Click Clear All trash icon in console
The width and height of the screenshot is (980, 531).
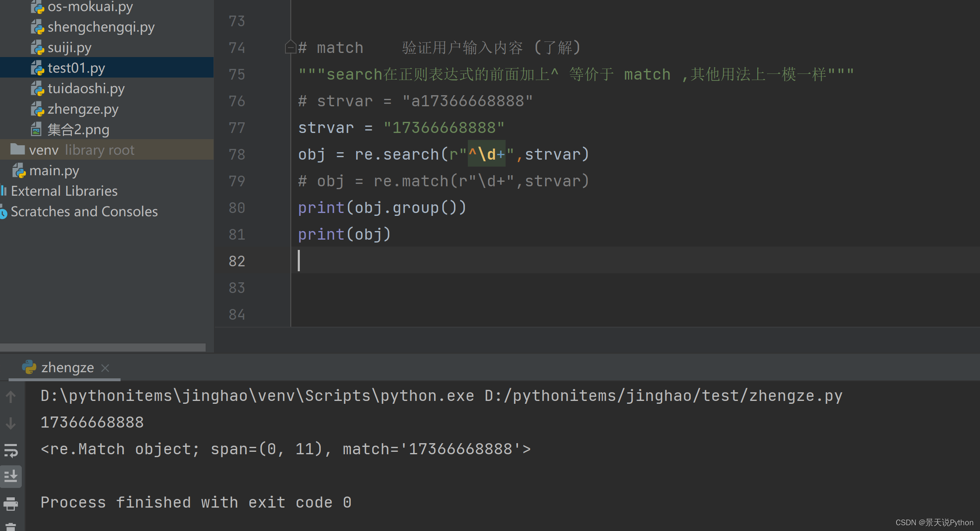[x=11, y=526]
